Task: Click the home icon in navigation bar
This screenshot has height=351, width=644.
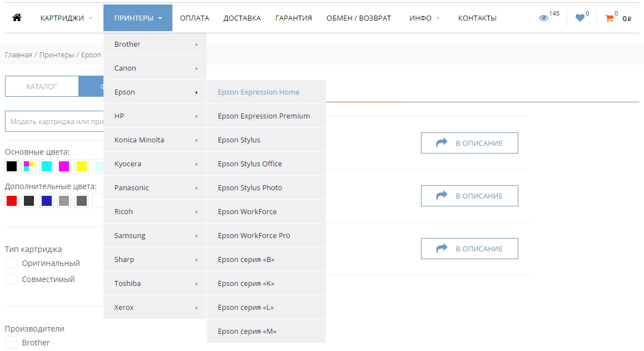Action: point(17,18)
